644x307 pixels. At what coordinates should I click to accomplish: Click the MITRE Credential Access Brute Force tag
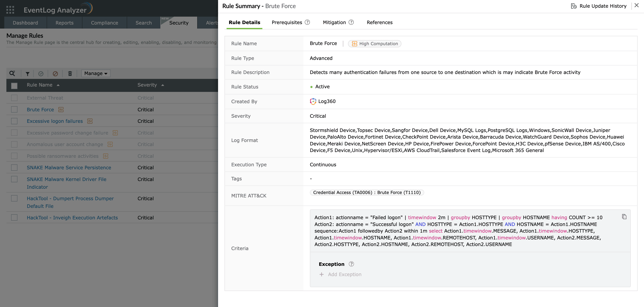coord(367,192)
